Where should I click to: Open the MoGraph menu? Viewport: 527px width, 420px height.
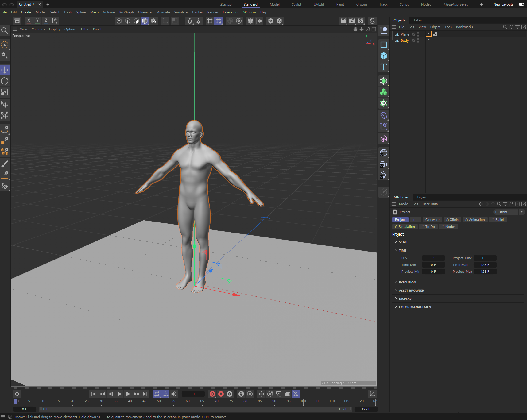[126, 12]
